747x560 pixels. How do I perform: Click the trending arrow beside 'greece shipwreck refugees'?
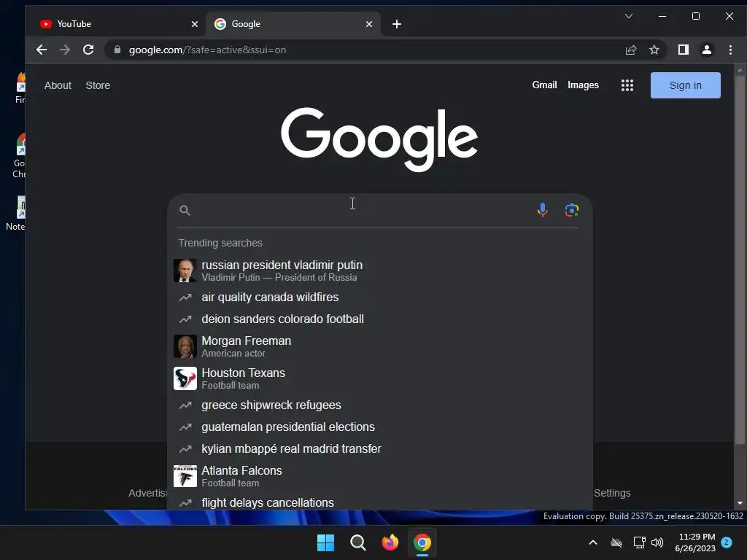185,405
